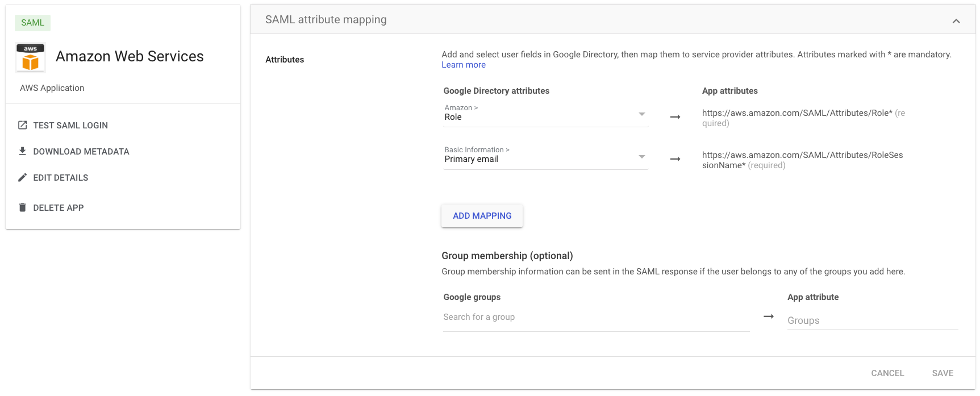980x396 pixels.
Task: Click the SAML/Attributes/Role app attribute text
Action: click(x=803, y=118)
